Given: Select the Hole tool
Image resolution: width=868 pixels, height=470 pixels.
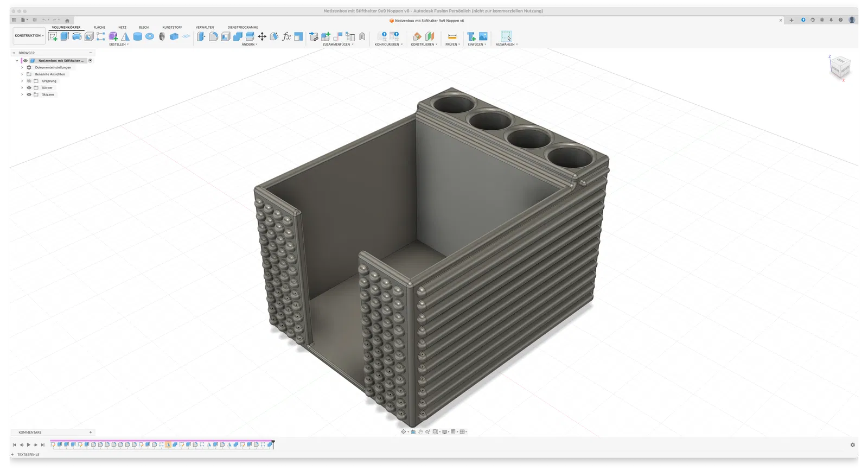Looking at the screenshot, I should [89, 36].
